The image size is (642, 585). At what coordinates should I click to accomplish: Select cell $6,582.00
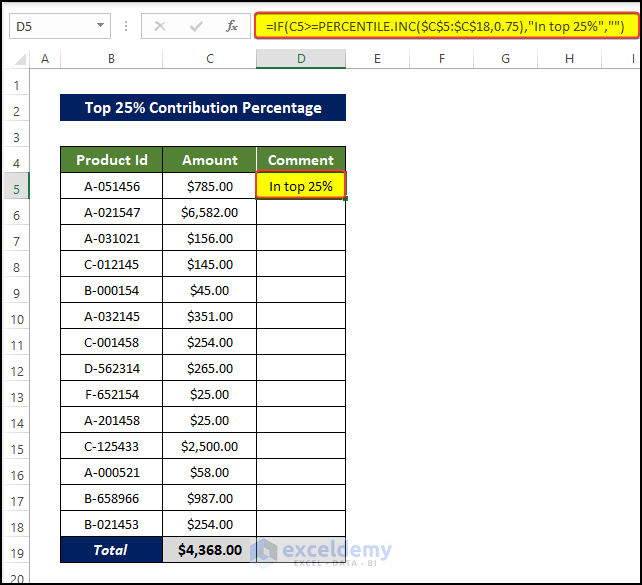pos(210,212)
